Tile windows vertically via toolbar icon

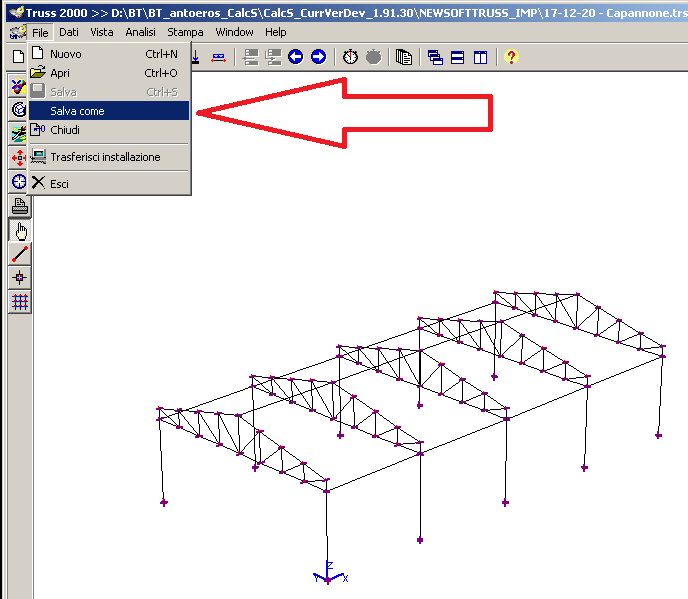coord(480,57)
